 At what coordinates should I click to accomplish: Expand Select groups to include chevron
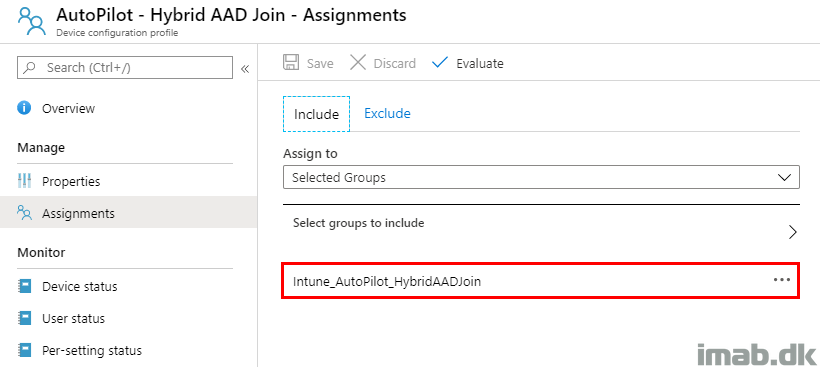792,232
